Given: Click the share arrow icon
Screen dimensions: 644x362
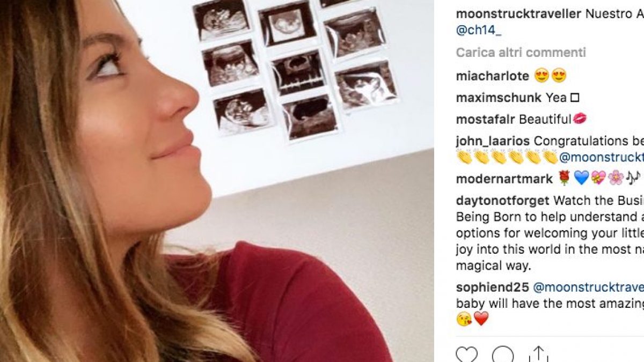Looking at the screenshot, I should click(x=538, y=354).
